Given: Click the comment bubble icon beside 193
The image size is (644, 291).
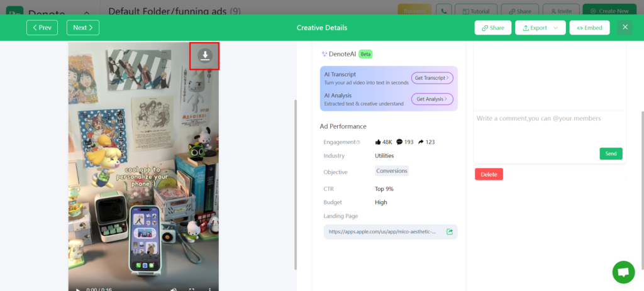Looking at the screenshot, I should (399, 142).
